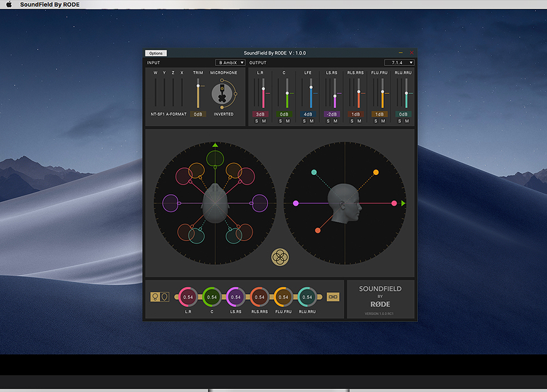Mute the RLU.RRU output channel

pyautogui.click(x=406, y=121)
